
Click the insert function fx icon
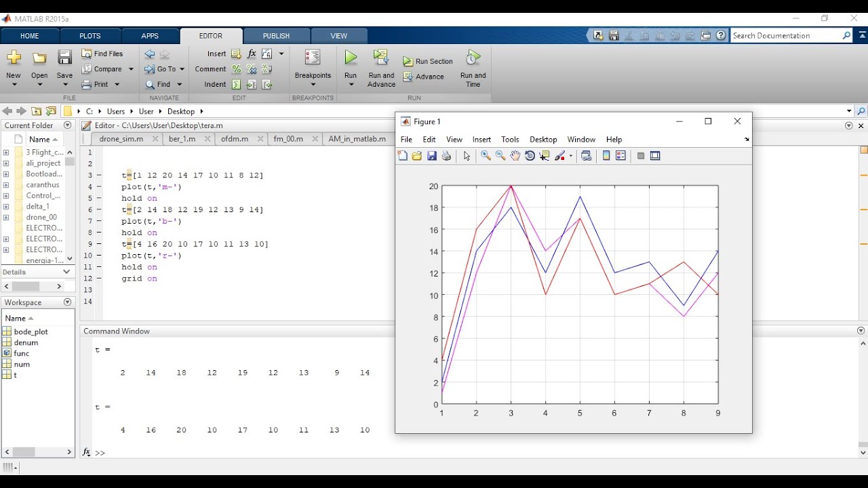click(252, 54)
